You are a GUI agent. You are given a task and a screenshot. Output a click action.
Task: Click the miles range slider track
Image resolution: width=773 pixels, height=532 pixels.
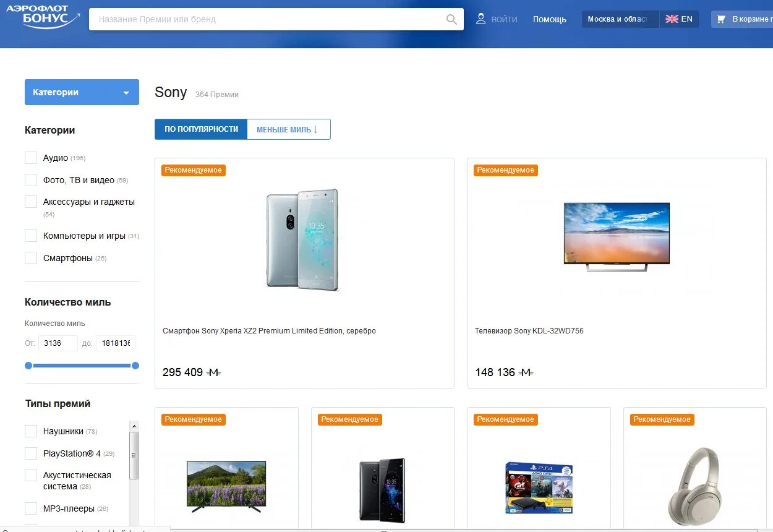pos(82,366)
